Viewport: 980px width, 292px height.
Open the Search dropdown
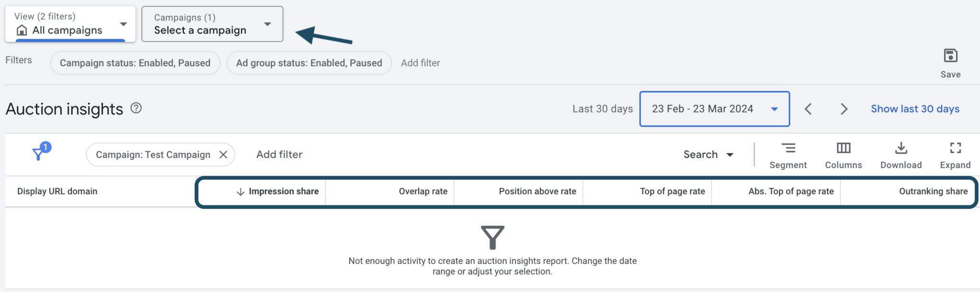click(x=708, y=154)
